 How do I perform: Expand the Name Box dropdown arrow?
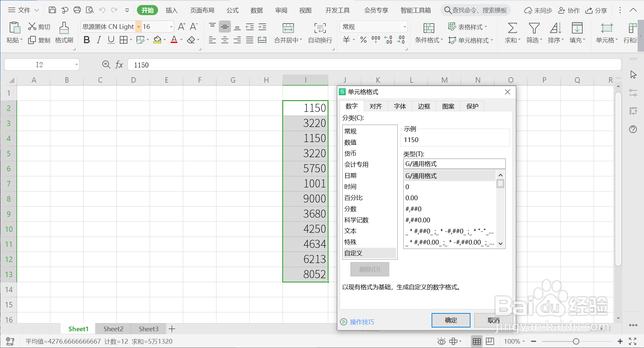pos(77,64)
